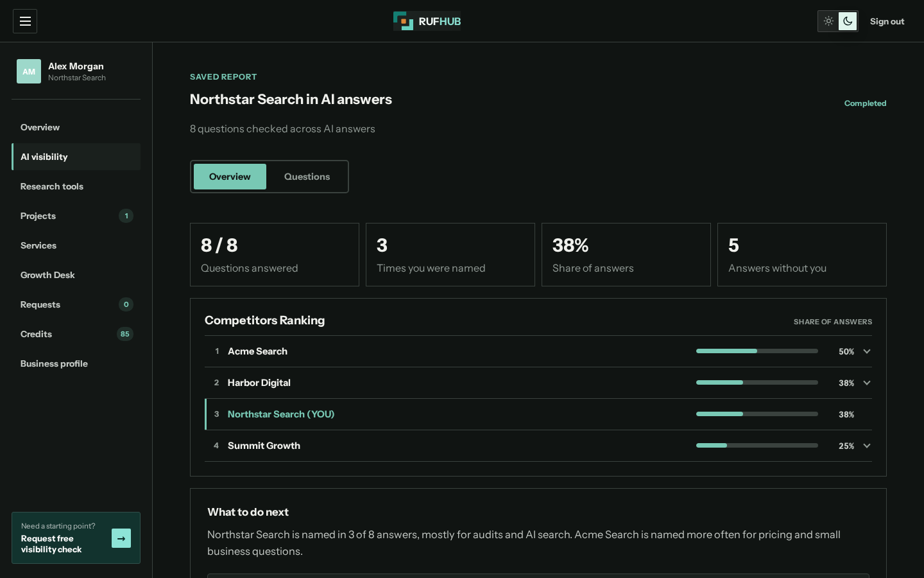The height and width of the screenshot is (578, 924).
Task: Click the Completed status label
Action: 865,103
